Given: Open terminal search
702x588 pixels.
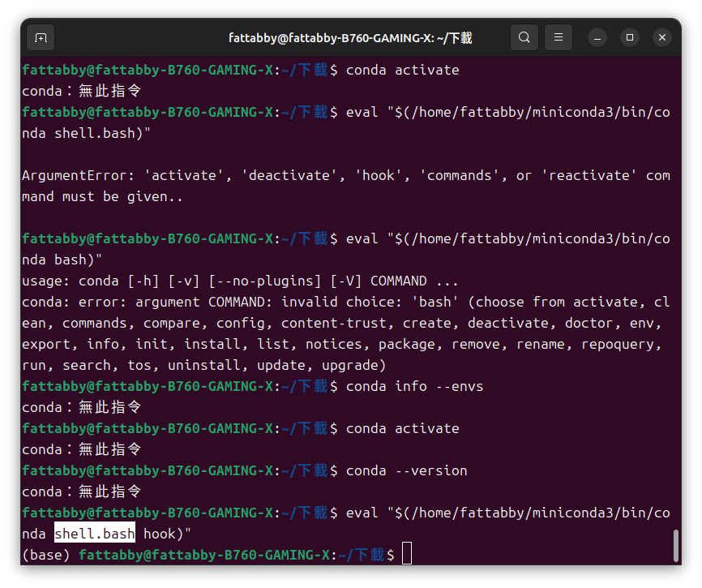Looking at the screenshot, I should click(x=524, y=37).
